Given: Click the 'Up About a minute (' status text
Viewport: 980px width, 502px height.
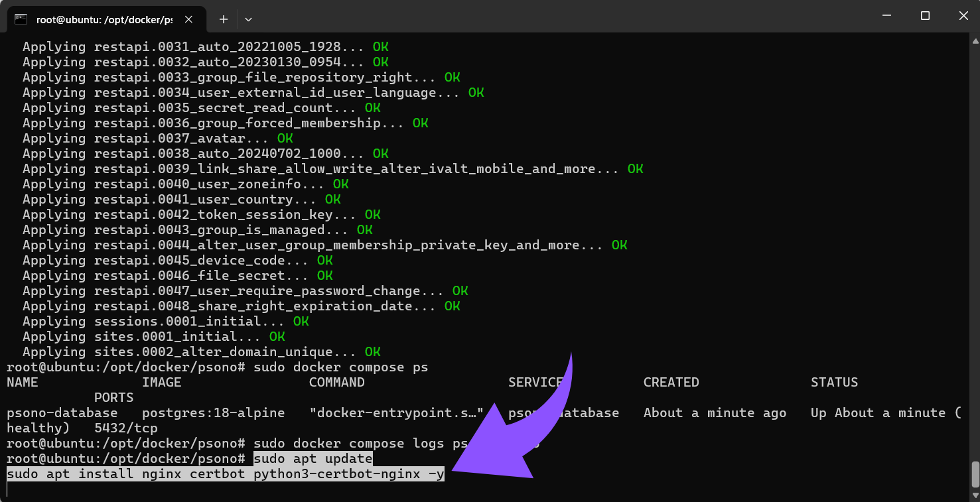Looking at the screenshot, I should pyautogui.click(x=886, y=413).
